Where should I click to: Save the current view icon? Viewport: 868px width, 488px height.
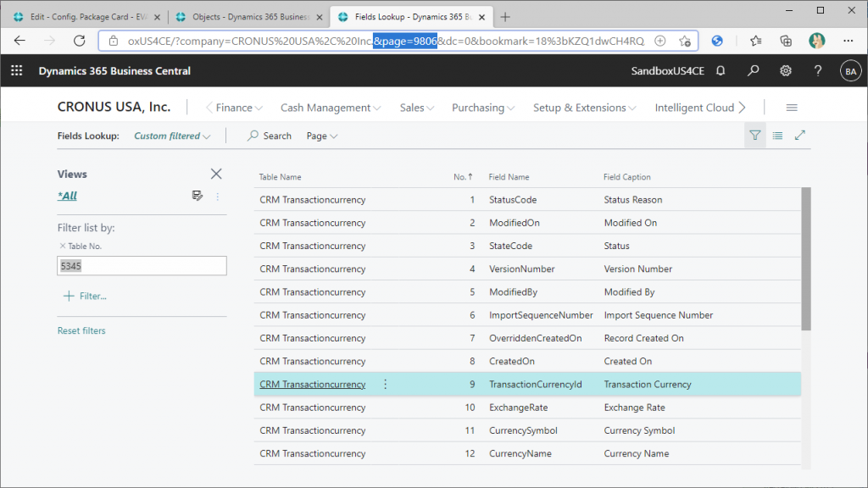click(197, 196)
